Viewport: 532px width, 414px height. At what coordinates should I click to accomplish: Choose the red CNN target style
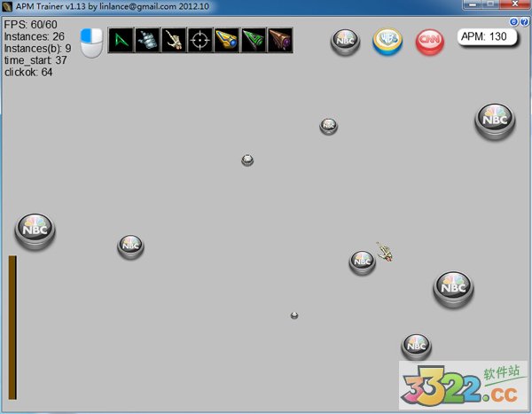429,42
